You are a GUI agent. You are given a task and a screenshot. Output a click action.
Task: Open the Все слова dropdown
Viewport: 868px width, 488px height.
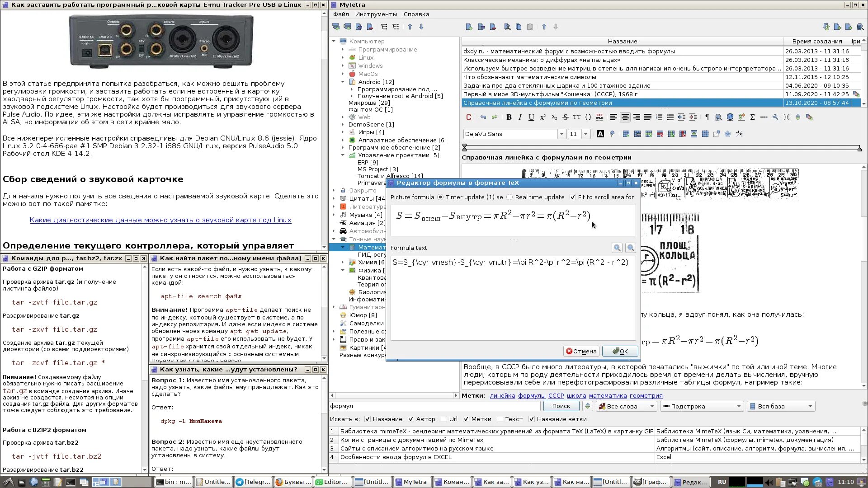[x=626, y=406]
